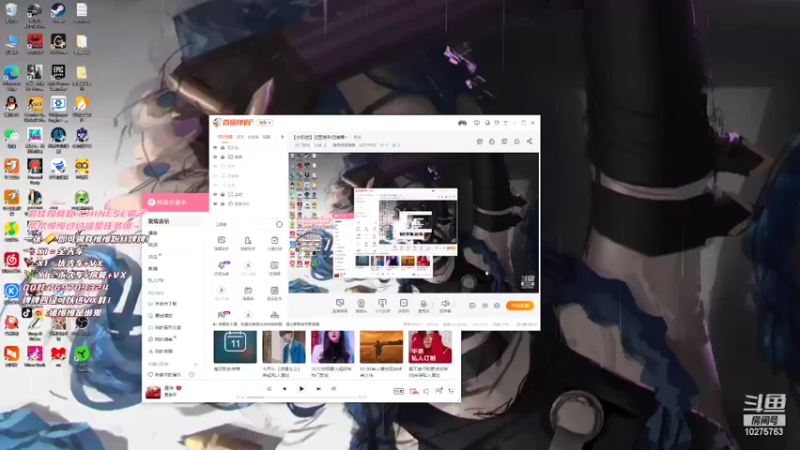
Task: Toggle the lock on the first source layer
Action: 222,147
